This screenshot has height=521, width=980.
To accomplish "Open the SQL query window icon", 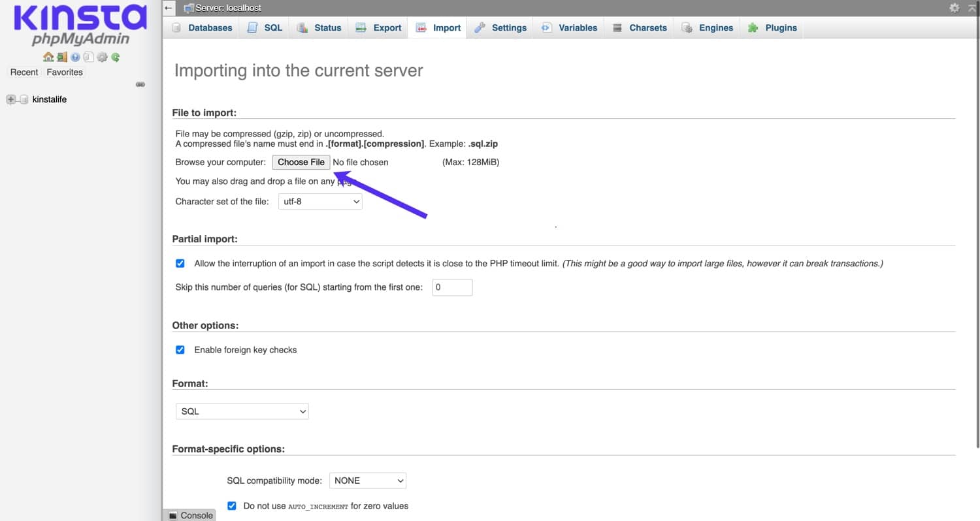I will pyautogui.click(x=89, y=57).
